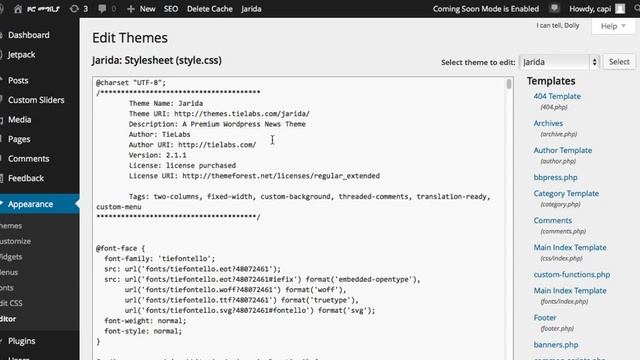Open the Archives template file
Image resolution: width=640 pixels, height=360 pixels.
click(x=548, y=123)
